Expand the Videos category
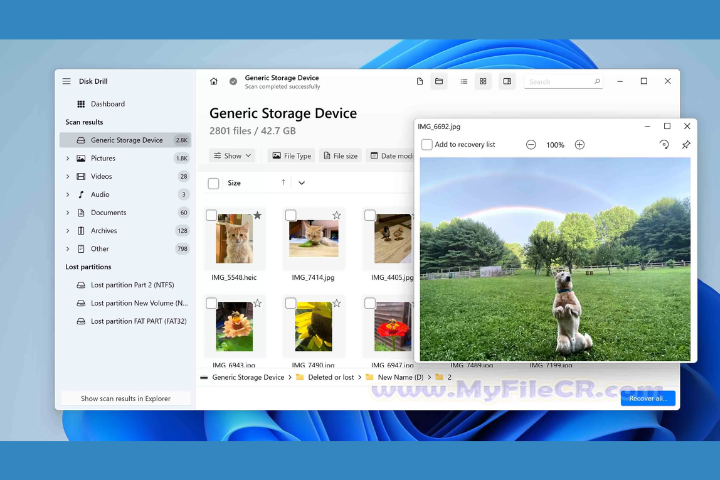Image resolution: width=720 pixels, height=480 pixels. pos(68,176)
